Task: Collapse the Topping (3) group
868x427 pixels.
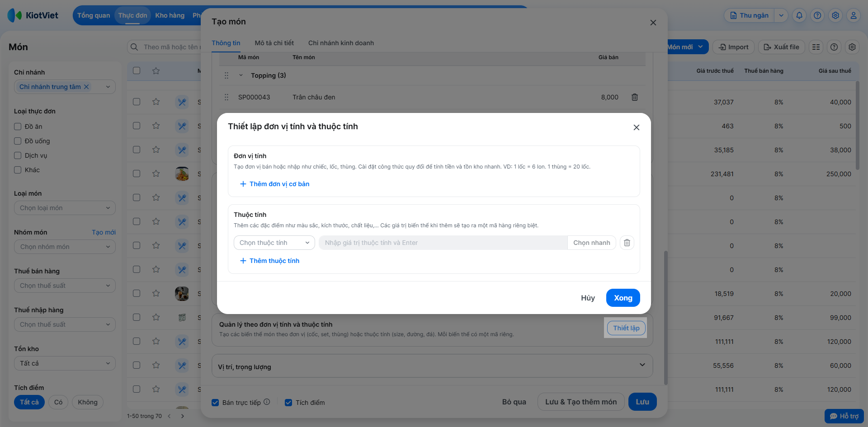Action: [241, 75]
